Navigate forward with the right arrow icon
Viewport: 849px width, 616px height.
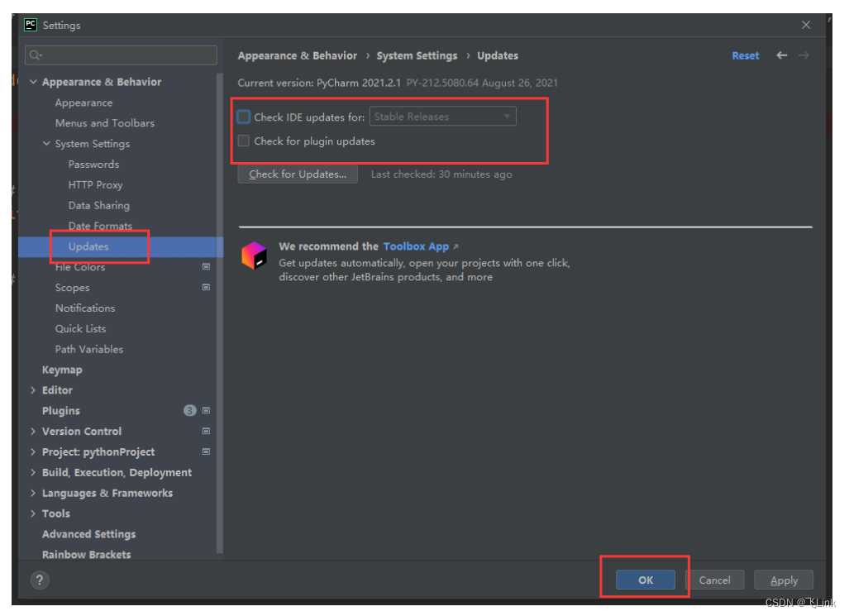point(804,55)
